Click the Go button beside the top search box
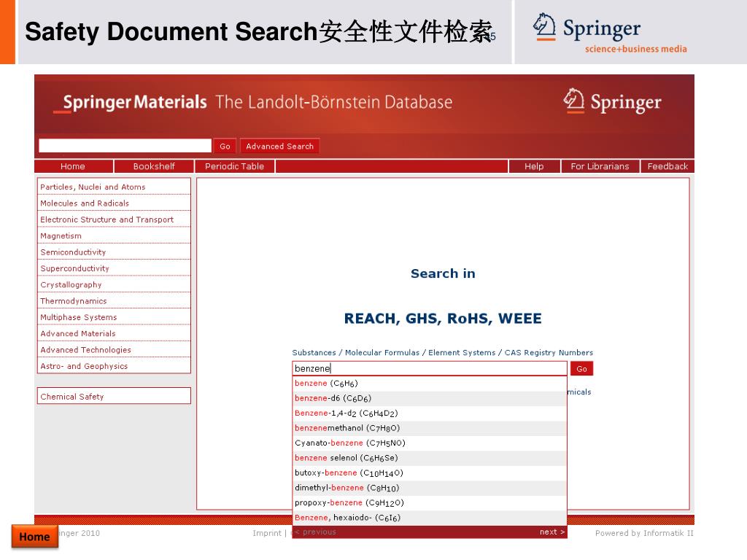This screenshot has height=560, width=747. (x=225, y=146)
